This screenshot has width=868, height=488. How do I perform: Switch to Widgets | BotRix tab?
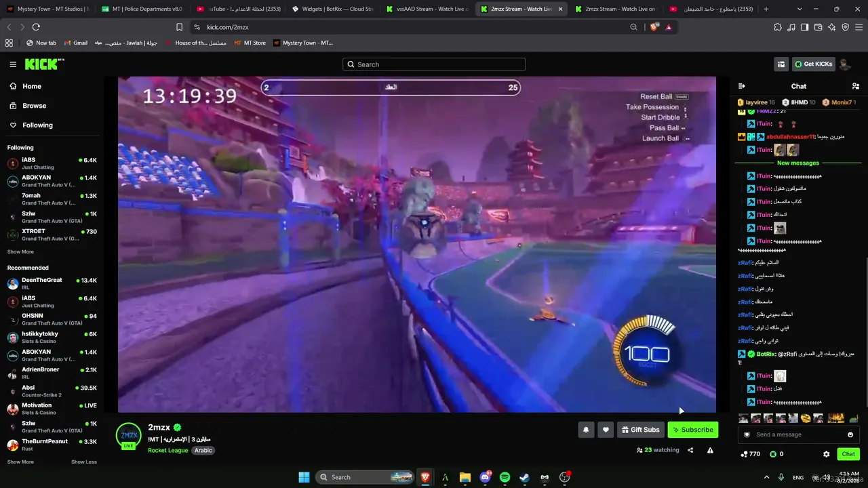[x=332, y=9]
